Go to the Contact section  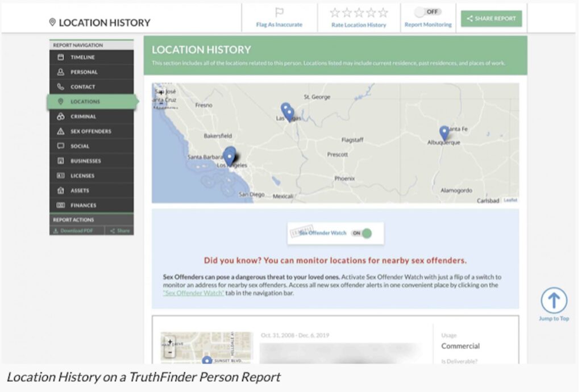[x=92, y=87]
